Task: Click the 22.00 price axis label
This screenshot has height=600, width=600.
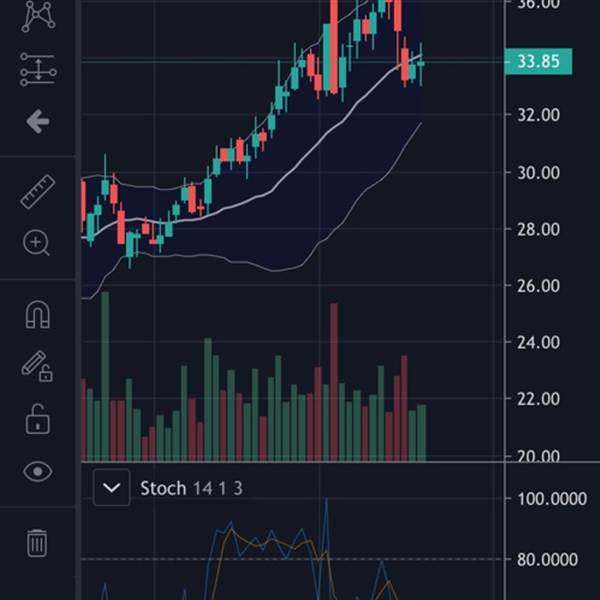Action: (538, 399)
